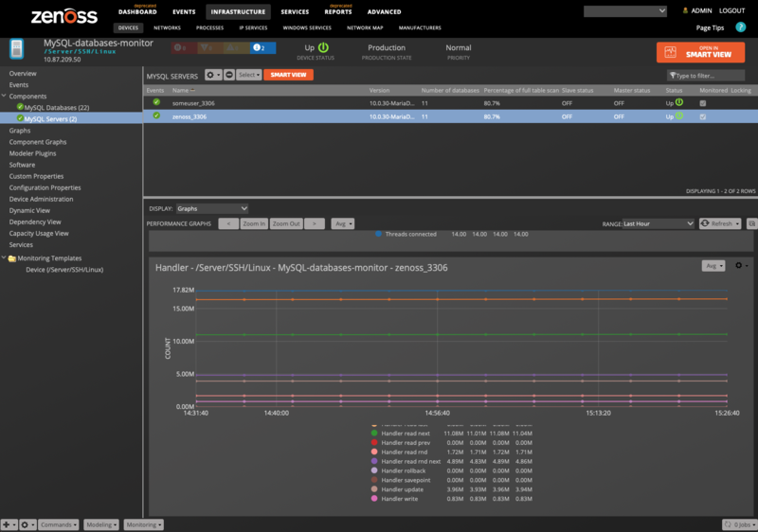Toggle the Handler update series in legend
This screenshot has width=758, height=532.
click(397, 489)
